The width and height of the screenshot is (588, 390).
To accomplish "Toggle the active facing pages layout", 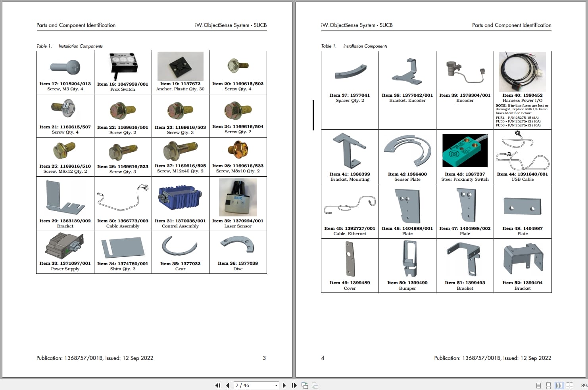I will [x=559, y=385].
